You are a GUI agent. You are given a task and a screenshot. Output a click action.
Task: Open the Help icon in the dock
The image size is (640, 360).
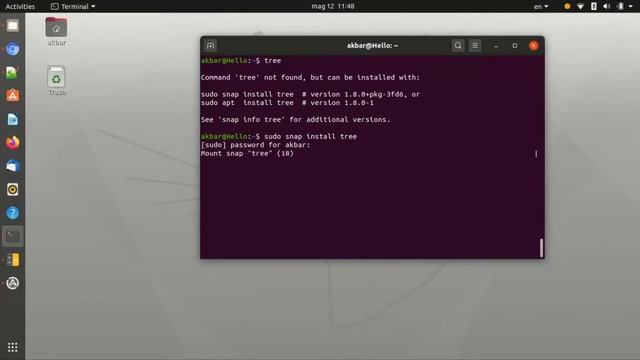click(13, 213)
